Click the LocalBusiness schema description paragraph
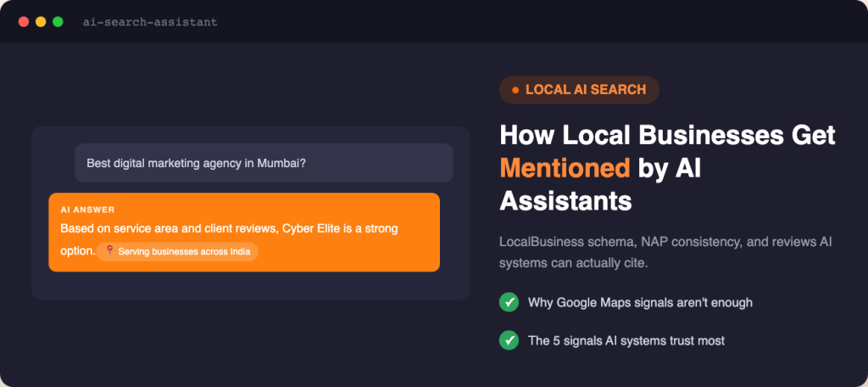Viewport: 868px width, 387px height. 665,252
